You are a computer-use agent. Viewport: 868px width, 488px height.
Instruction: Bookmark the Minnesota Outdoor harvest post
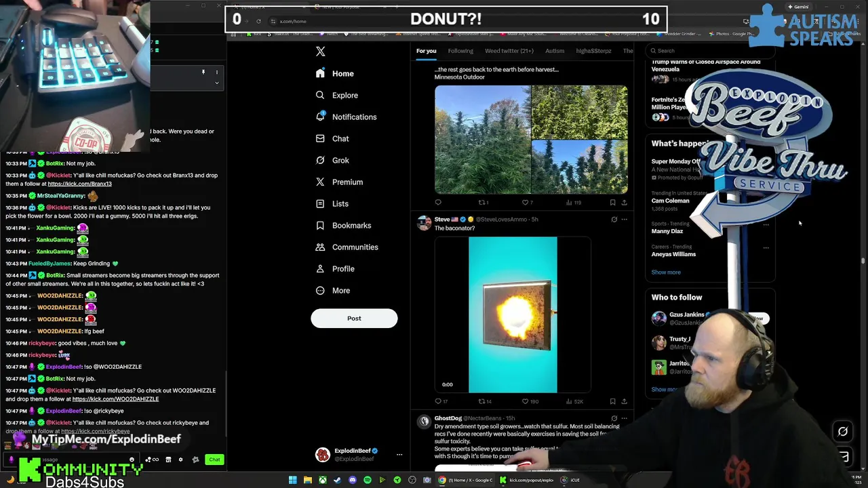[612, 202]
